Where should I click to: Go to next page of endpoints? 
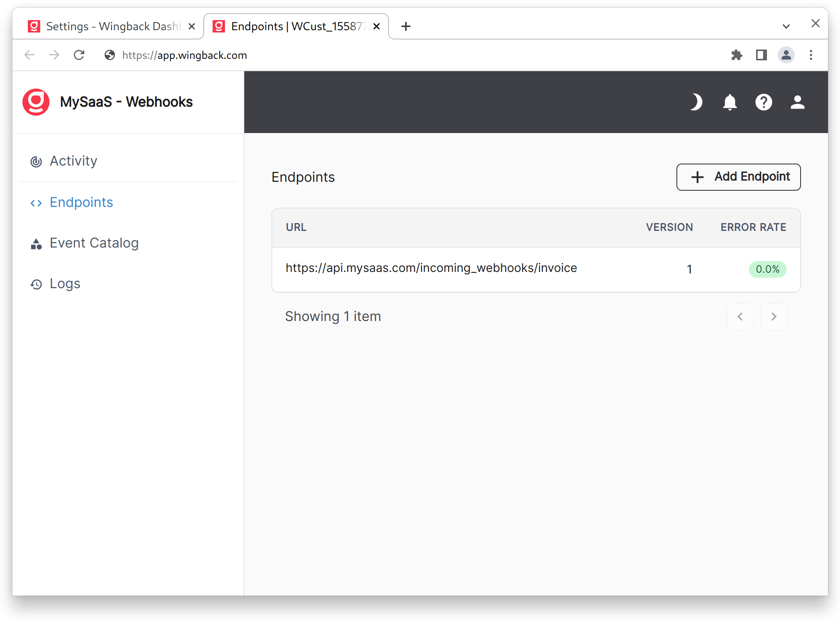pos(774,317)
